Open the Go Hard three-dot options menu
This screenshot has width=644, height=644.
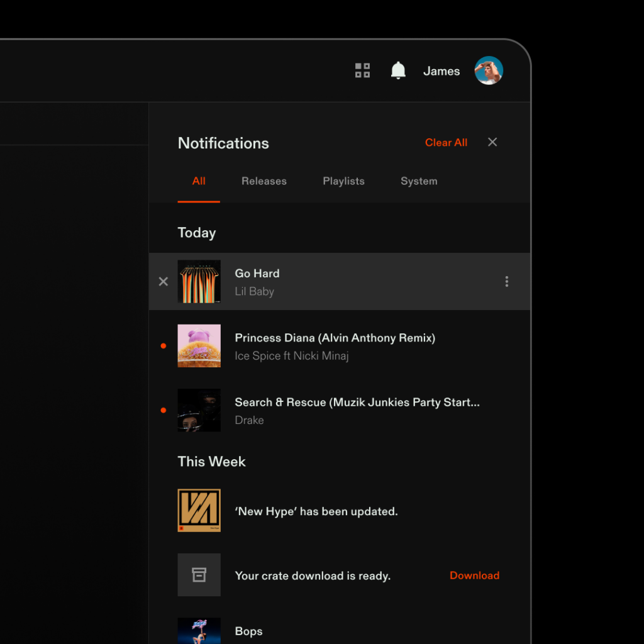pos(507,282)
